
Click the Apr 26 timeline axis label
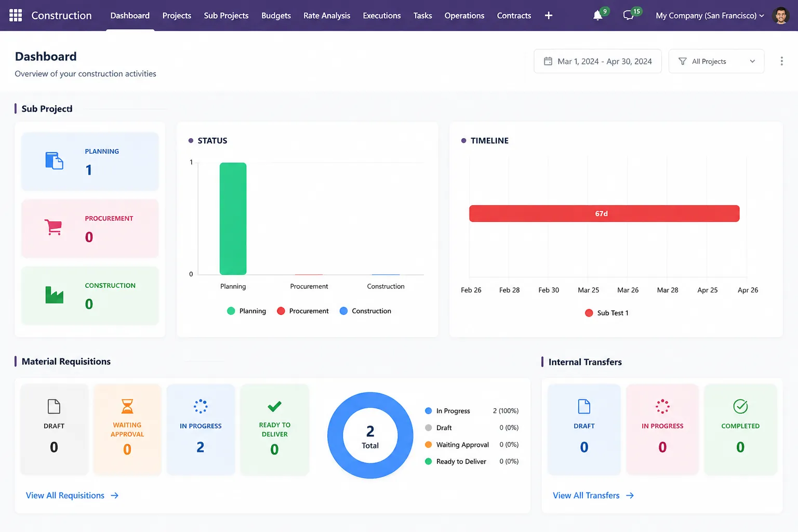click(748, 290)
